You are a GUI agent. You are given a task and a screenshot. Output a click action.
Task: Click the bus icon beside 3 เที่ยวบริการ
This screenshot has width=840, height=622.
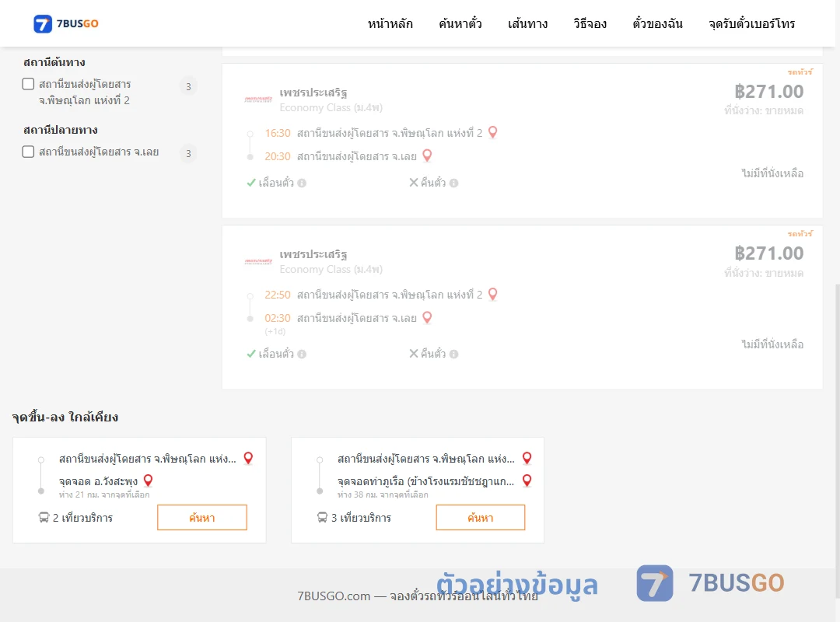[x=323, y=518]
